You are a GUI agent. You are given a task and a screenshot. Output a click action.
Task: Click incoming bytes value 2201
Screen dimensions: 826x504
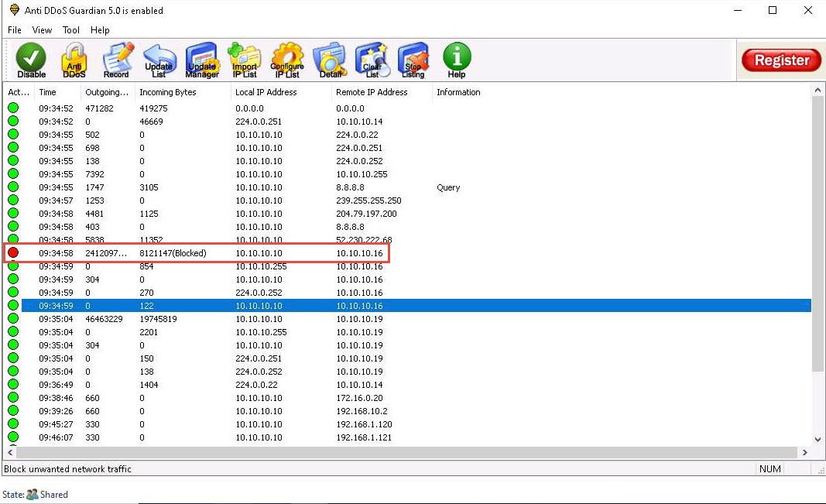coord(149,332)
